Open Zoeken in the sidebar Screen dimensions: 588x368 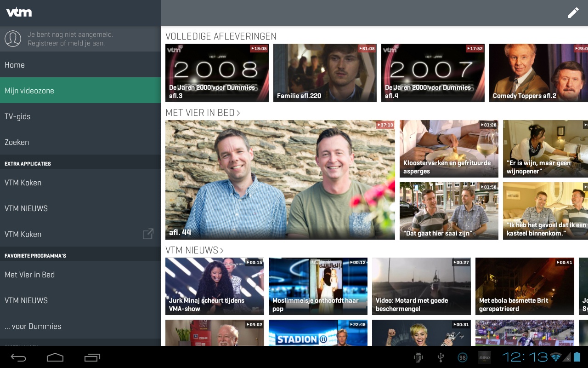point(80,142)
